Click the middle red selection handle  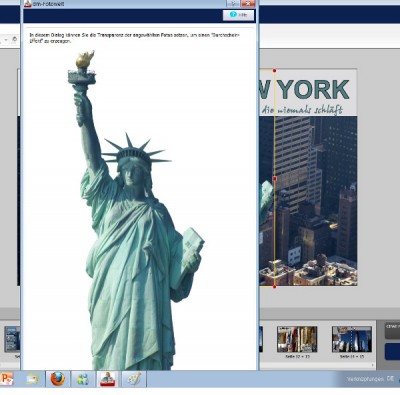tap(274, 179)
